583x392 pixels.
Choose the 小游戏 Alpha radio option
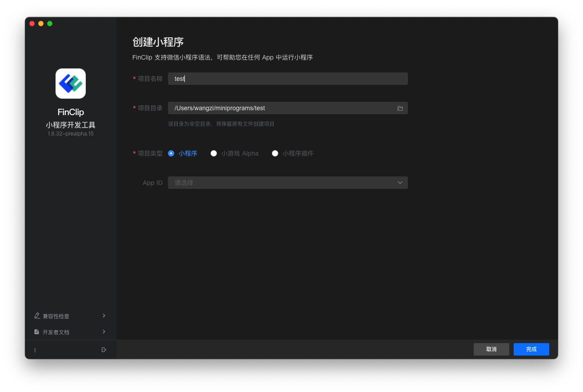tap(214, 153)
